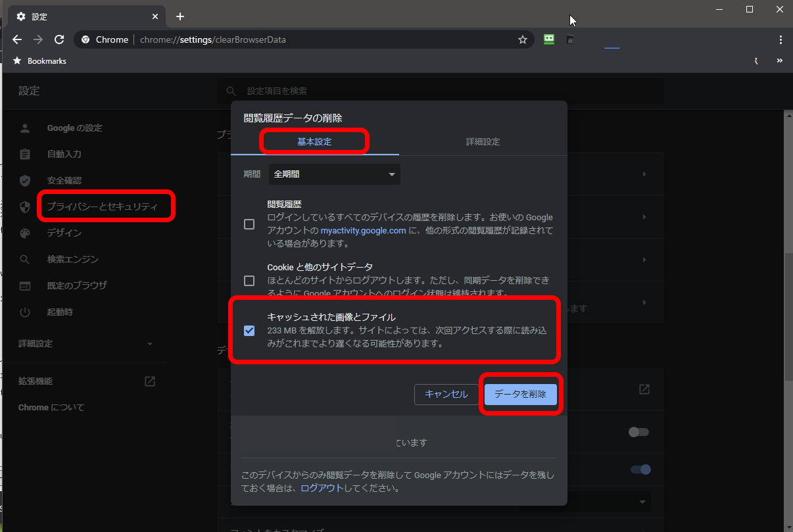The width and height of the screenshot is (793, 532).
Task: Show hidden bookmarks with double chevron
Action: 780,60
